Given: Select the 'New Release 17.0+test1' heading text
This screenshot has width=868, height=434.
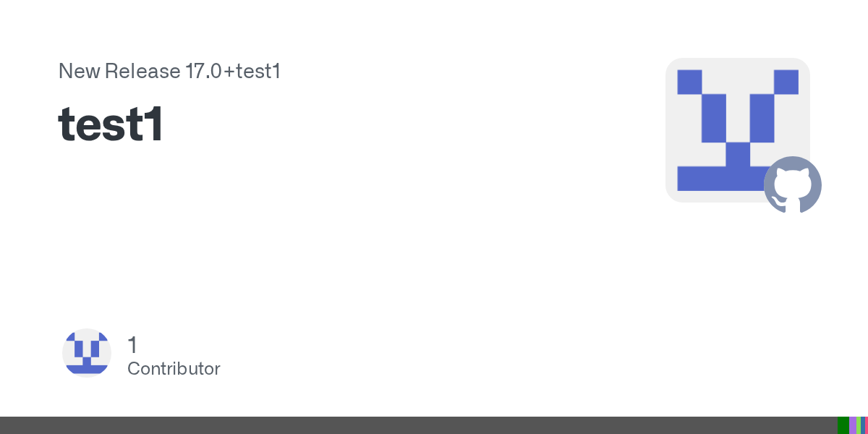Looking at the screenshot, I should point(169,72).
